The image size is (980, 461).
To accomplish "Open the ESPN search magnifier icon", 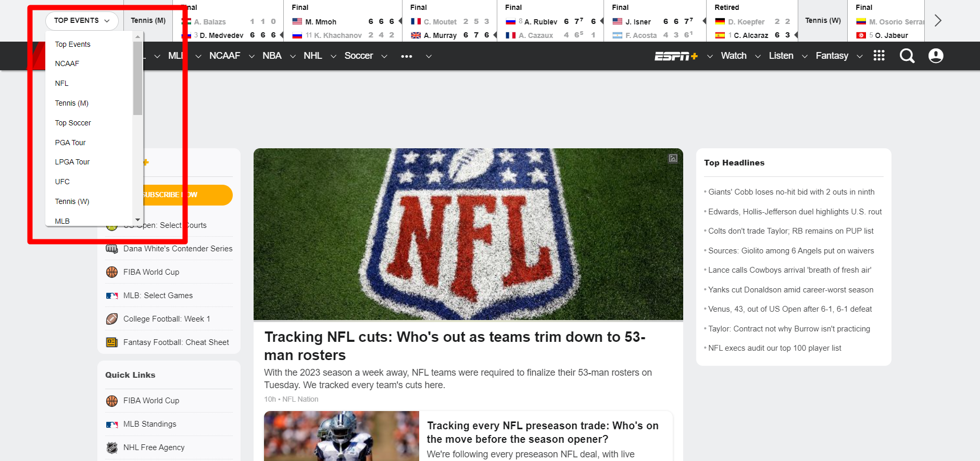I will [907, 56].
